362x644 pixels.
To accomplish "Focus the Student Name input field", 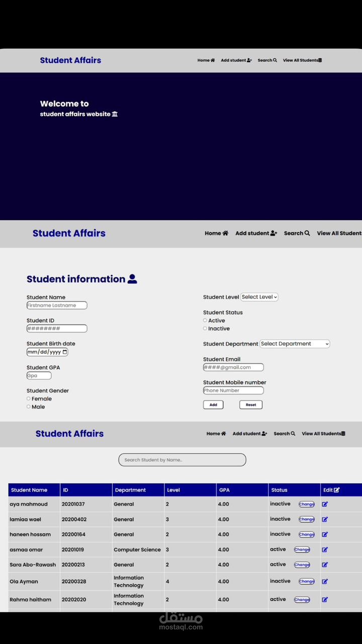I will tap(57, 305).
